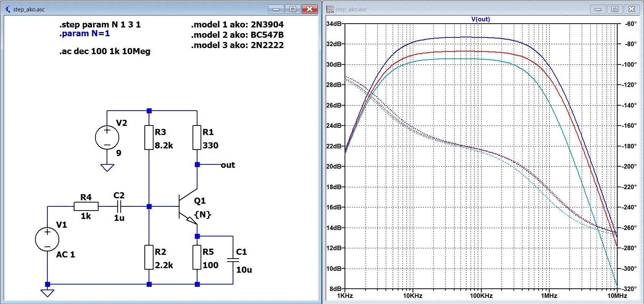
Task: Click the schematic window title bar icon
Action: coord(8,9)
